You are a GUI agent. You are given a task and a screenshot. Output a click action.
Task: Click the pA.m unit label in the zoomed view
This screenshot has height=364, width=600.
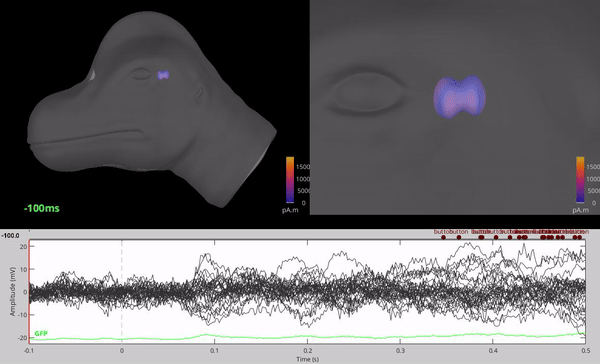point(580,210)
